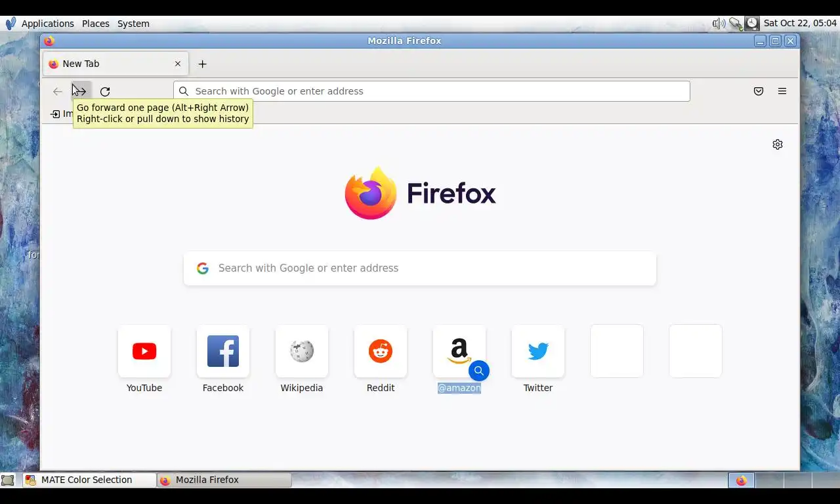This screenshot has height=504, width=840.
Task: Click the back navigation arrow
Action: click(x=58, y=91)
